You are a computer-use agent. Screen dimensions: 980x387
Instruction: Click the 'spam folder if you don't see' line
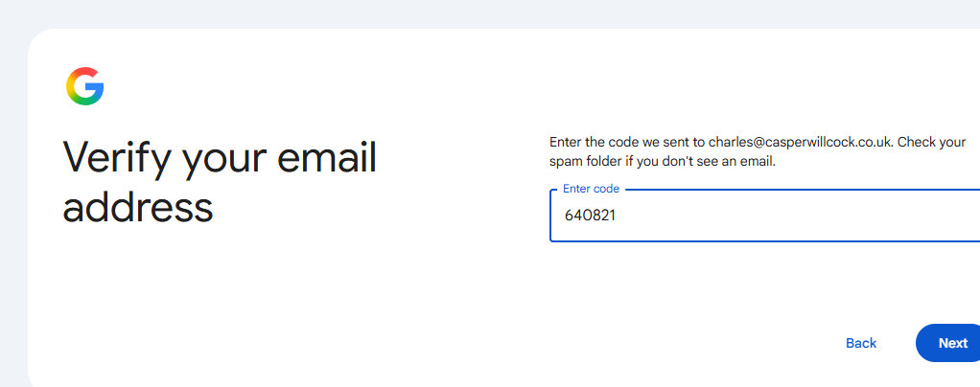tap(663, 162)
